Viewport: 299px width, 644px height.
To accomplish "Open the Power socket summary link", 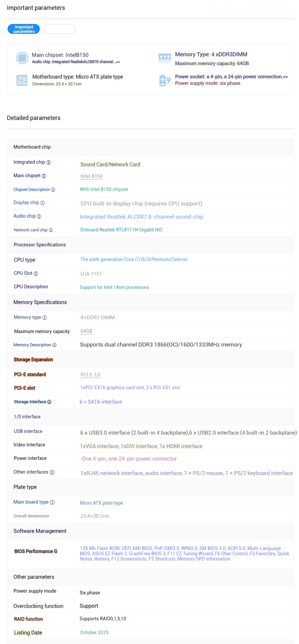I will click(232, 77).
